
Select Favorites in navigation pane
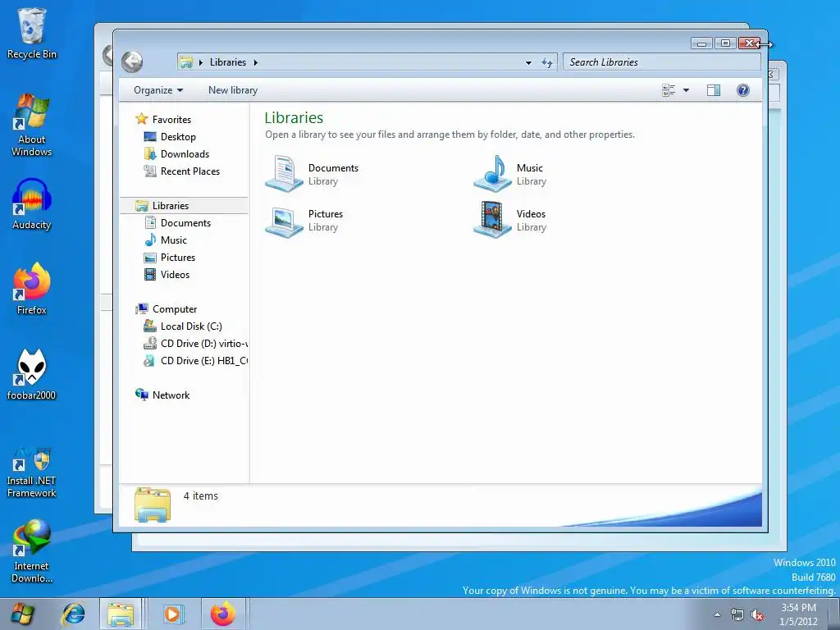[x=171, y=120]
